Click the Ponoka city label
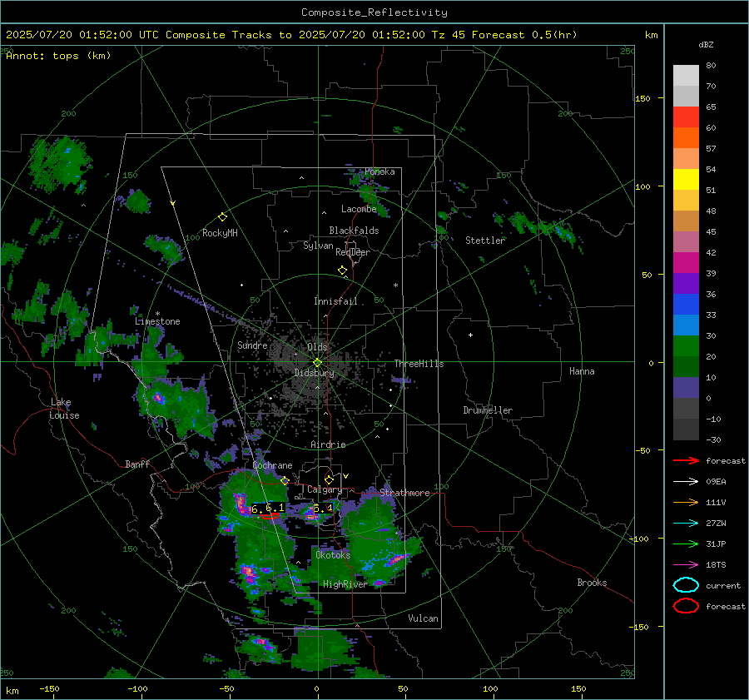749x700 pixels. click(379, 171)
